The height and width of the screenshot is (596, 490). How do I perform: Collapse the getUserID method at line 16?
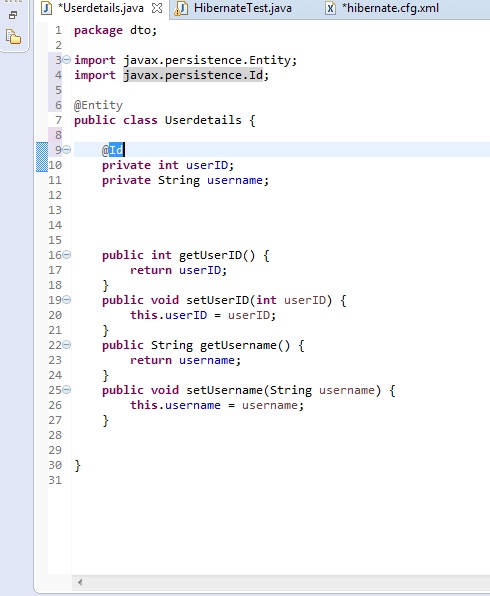tap(67, 254)
